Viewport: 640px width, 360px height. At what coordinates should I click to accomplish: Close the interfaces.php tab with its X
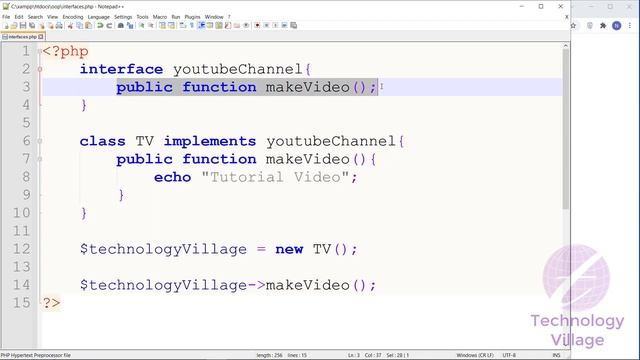click(41, 37)
